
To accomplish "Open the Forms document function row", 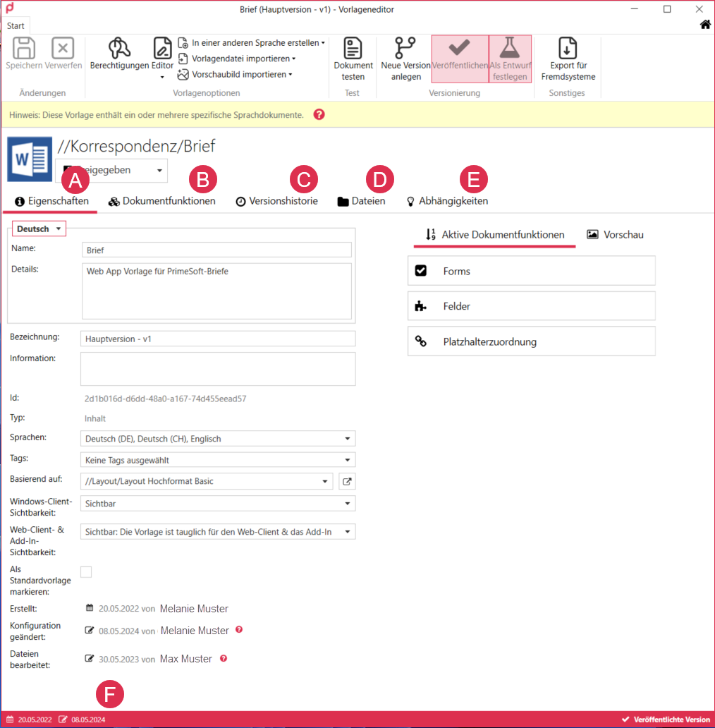I will click(x=532, y=271).
